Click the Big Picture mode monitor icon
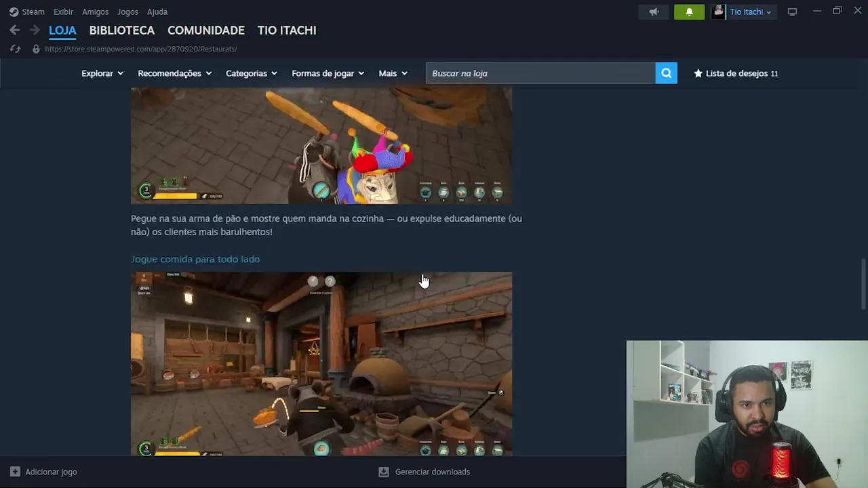Screen dimensions: 868x488 [792, 12]
